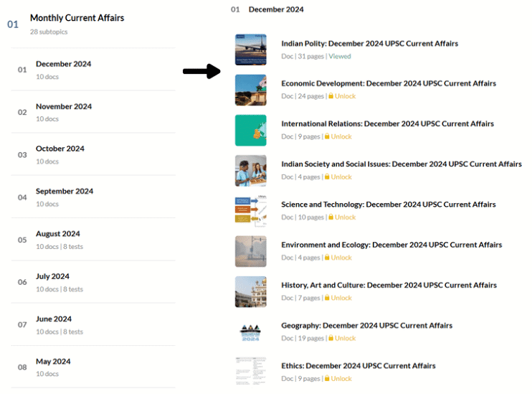Unlock the Science and Technology doc

click(x=343, y=217)
